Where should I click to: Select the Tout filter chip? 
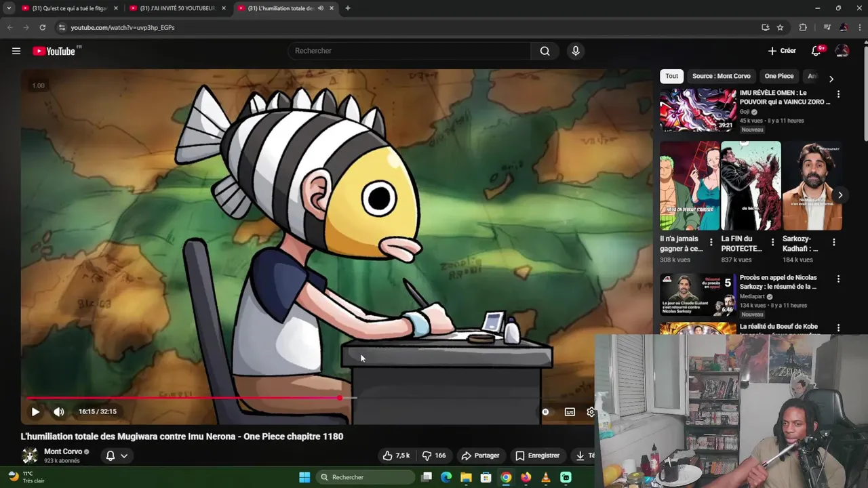pos(671,76)
